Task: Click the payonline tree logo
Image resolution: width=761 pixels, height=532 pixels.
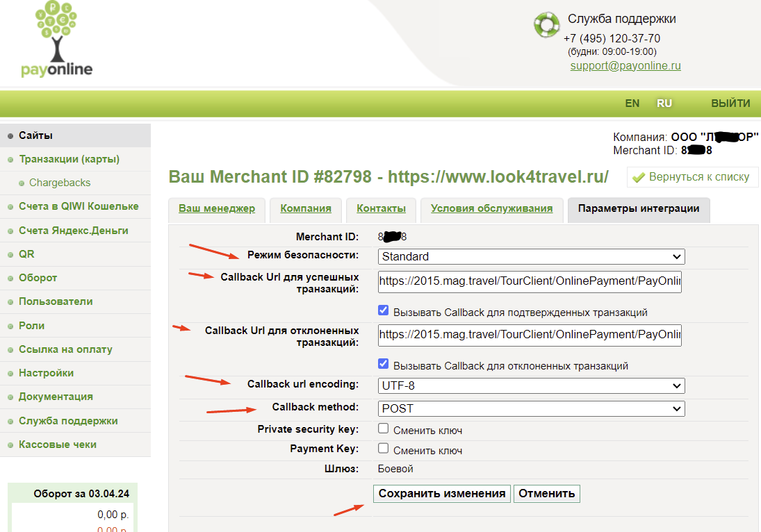Action: click(x=57, y=39)
